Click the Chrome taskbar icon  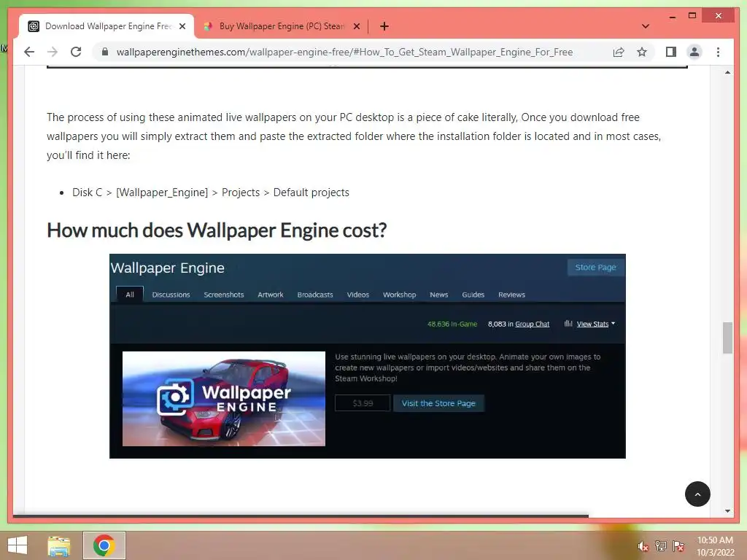[x=104, y=545]
